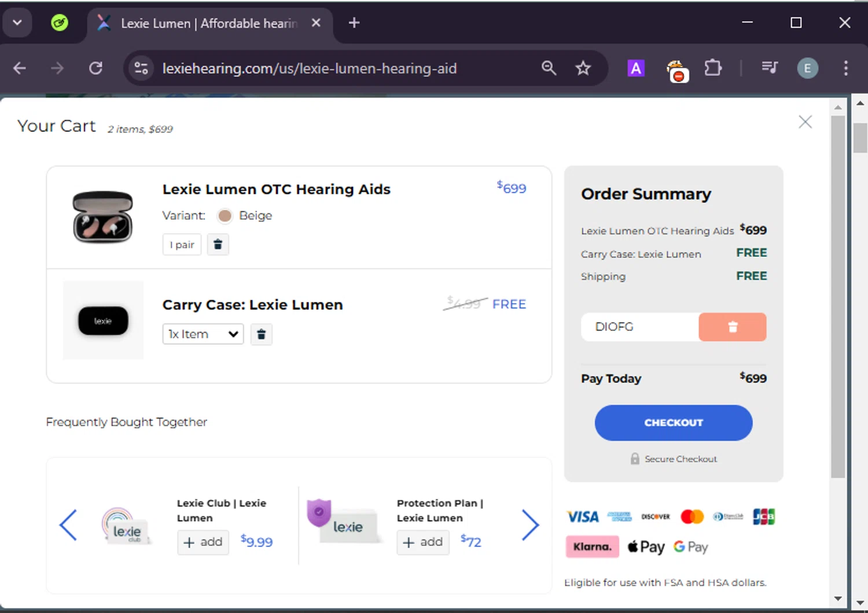
Task: Click the blue CHECKOUT button
Action: (674, 423)
